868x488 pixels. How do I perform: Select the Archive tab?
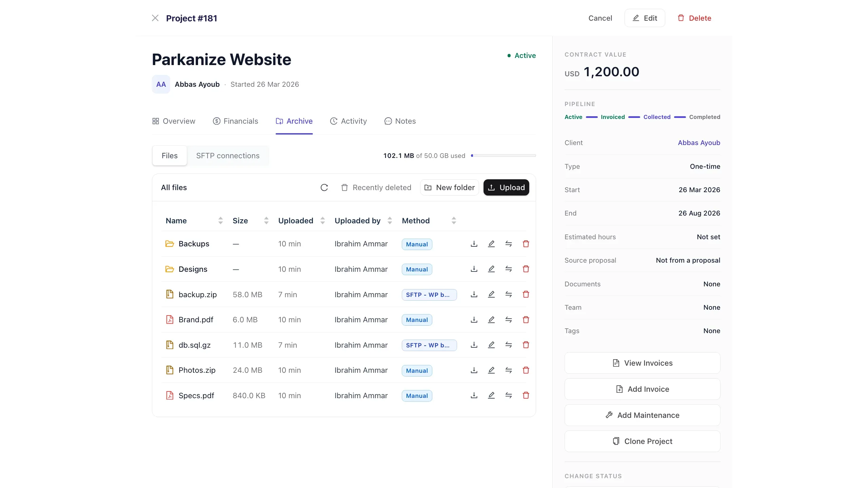click(x=294, y=121)
